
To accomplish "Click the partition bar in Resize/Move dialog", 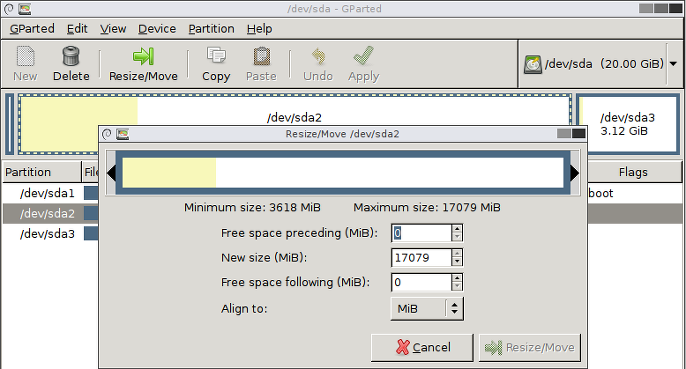I will pos(343,173).
